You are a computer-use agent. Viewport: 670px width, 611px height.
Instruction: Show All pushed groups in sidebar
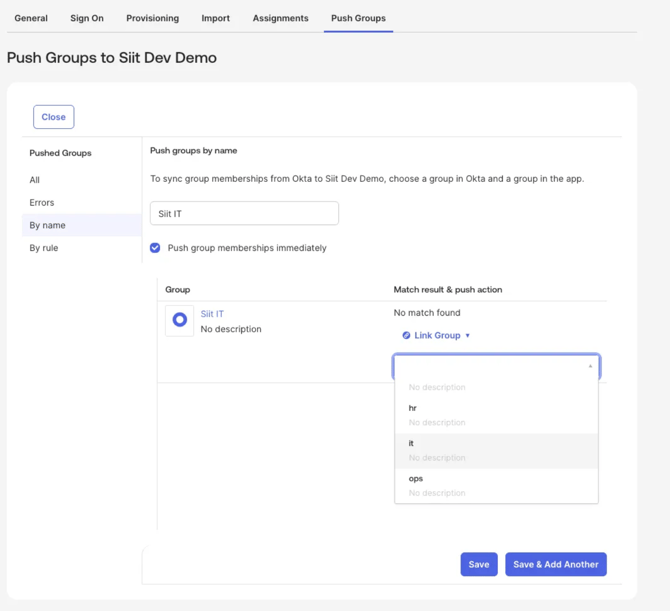click(35, 180)
